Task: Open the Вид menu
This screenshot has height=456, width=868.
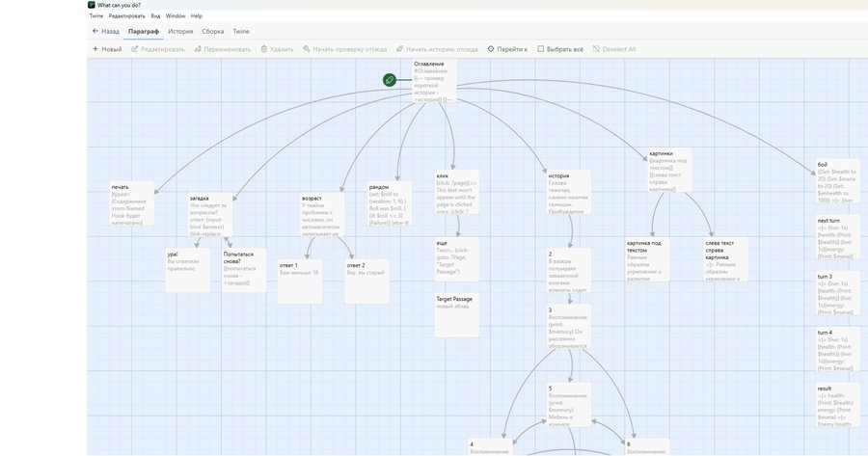Action: 155,16
